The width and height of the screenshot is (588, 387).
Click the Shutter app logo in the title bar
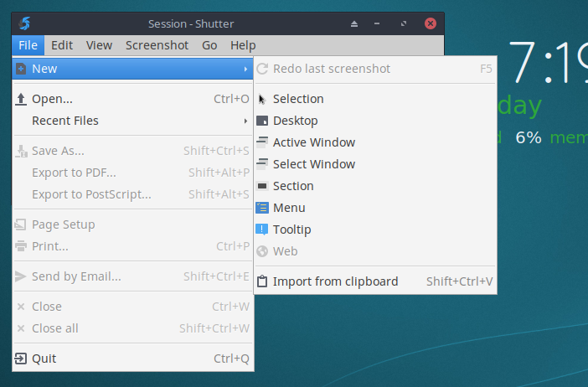[25, 23]
